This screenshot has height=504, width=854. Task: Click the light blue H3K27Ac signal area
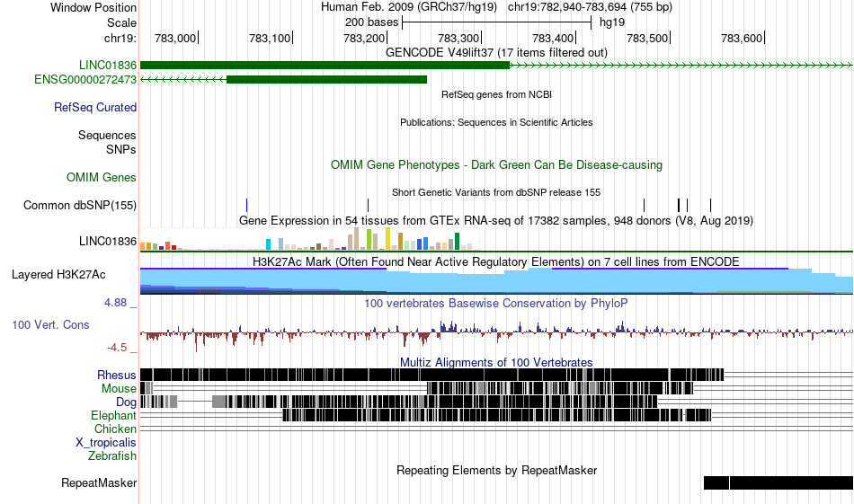(x=497, y=282)
